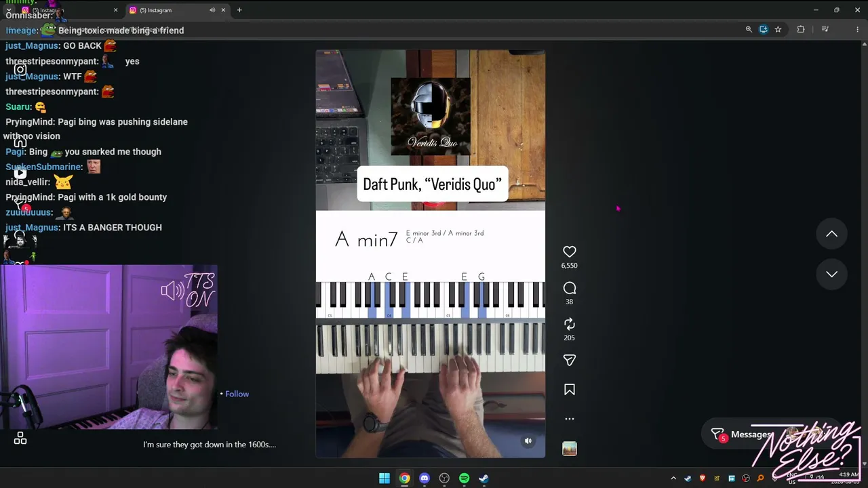This screenshot has width=868, height=488.
Task: Go to the previous reel
Action: [x=831, y=234]
